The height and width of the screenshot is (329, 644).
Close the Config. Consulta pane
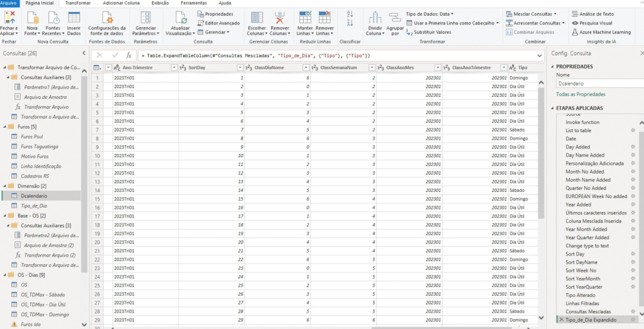pyautogui.click(x=641, y=53)
